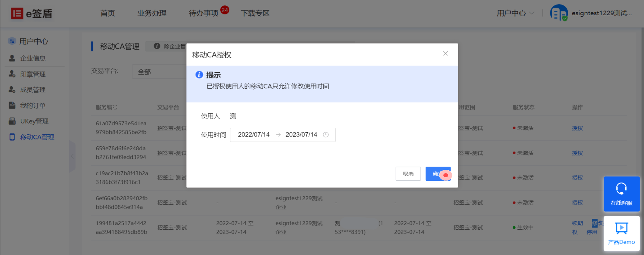Click the dialog hint text 已授权使用人的移动CA只允许修改使用时间
This screenshot has width=644, height=255.
coord(268,86)
